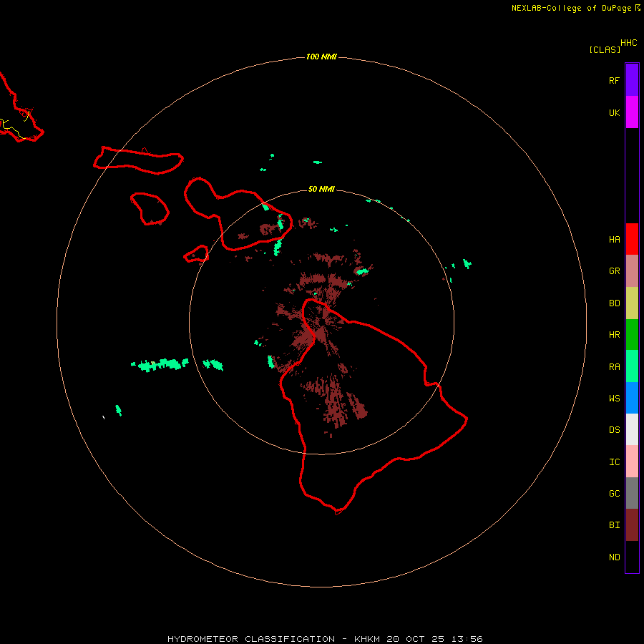Click the DS legend label
This screenshot has width=644, height=644.
pos(614,430)
